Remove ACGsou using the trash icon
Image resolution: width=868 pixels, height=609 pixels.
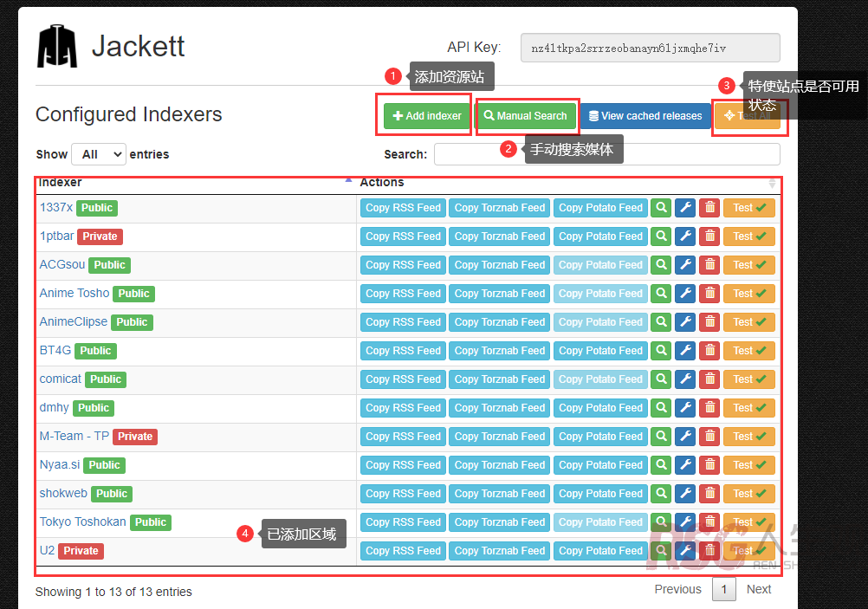coord(709,264)
